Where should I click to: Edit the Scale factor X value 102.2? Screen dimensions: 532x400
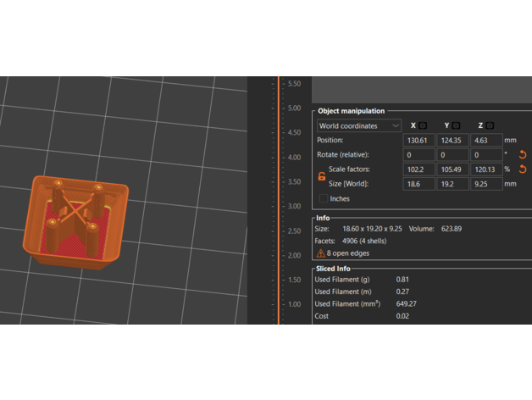click(x=418, y=169)
